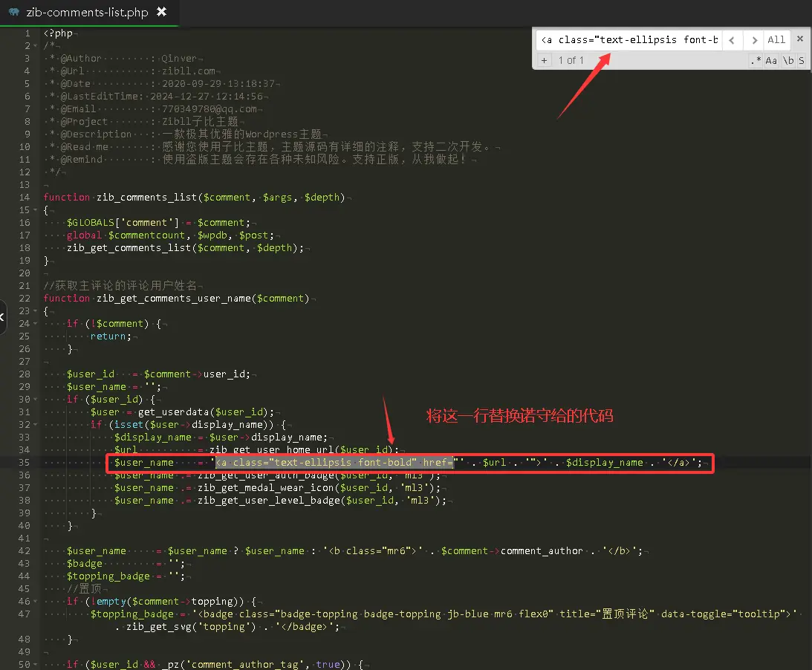Toggle RegExp search (.*) option

[x=756, y=60]
